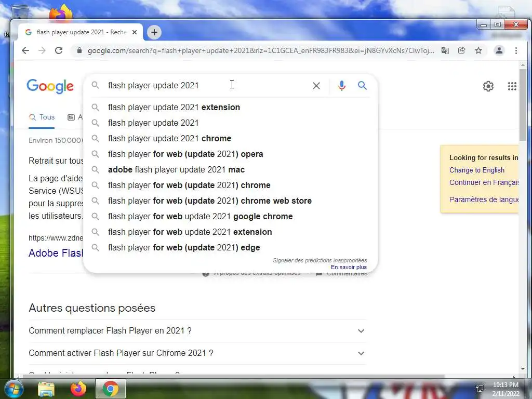Viewport: 532px width, 399px height.
Task: Click the network tray icon
Action: pos(480,389)
